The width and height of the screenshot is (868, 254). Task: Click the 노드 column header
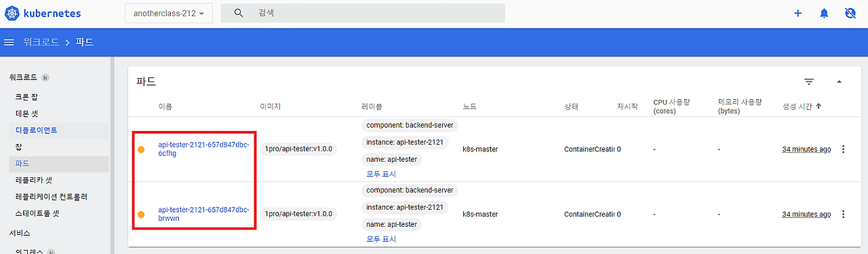[469, 107]
